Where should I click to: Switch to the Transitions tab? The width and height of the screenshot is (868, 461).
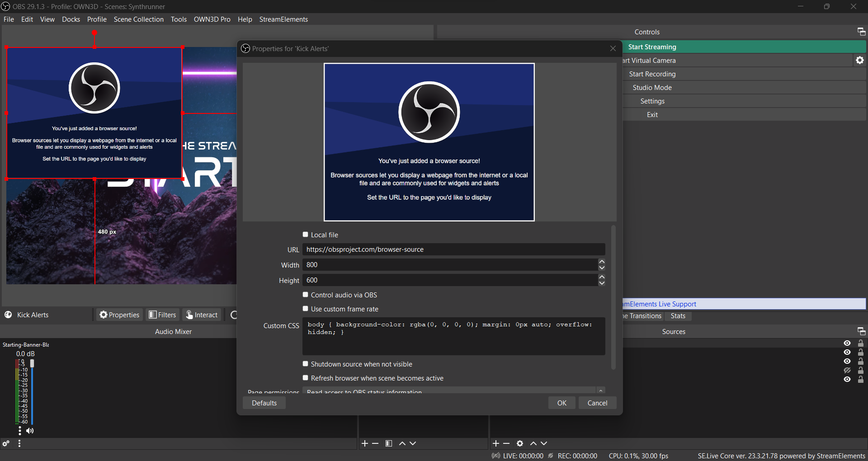coord(643,316)
